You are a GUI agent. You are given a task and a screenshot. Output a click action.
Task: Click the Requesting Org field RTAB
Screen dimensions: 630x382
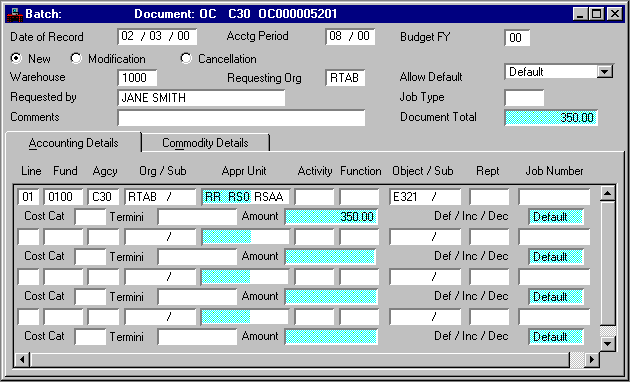pos(346,78)
